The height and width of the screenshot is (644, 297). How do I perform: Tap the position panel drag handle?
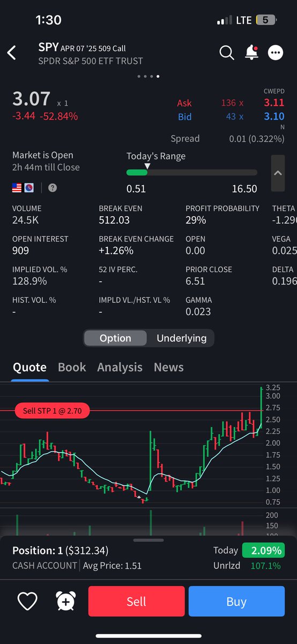148,540
